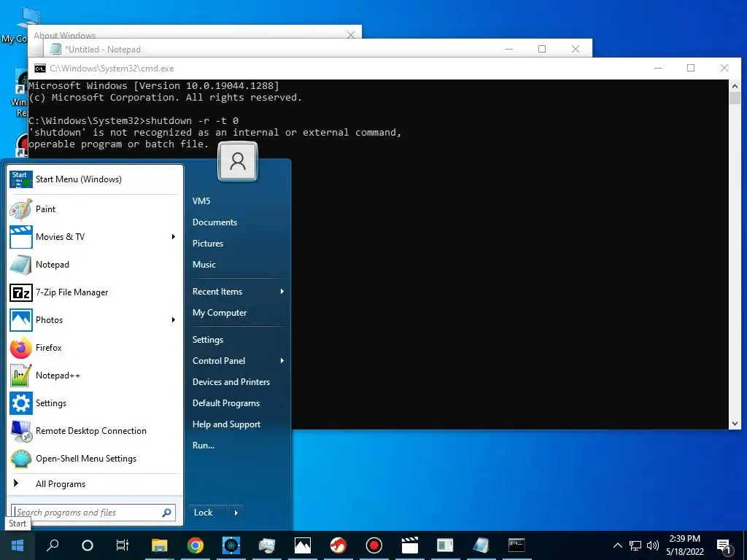
Task: Click the 7z icon
Action: 21,292
